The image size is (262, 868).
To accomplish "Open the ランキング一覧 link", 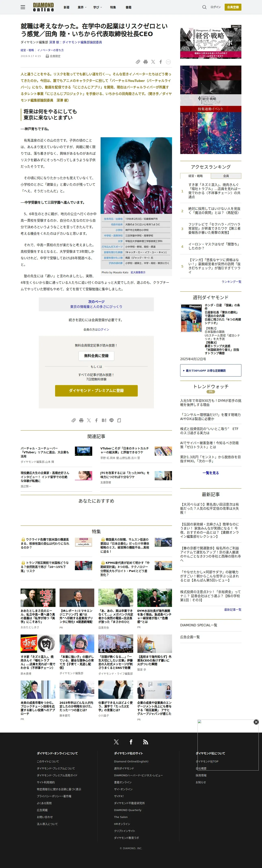I will pyautogui.click(x=231, y=282).
